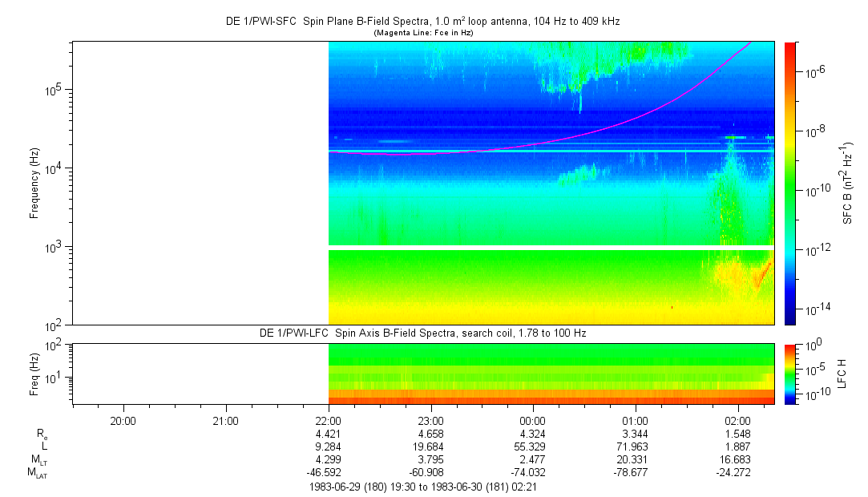Click the MLAT value -74.032
The image size is (868, 497).
[x=529, y=473]
